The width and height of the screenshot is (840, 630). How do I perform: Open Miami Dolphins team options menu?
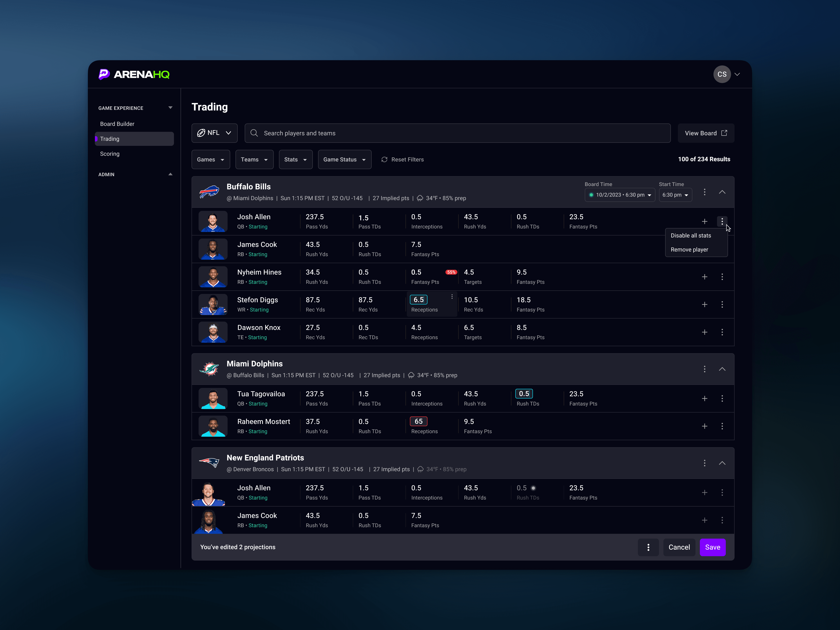coord(704,369)
